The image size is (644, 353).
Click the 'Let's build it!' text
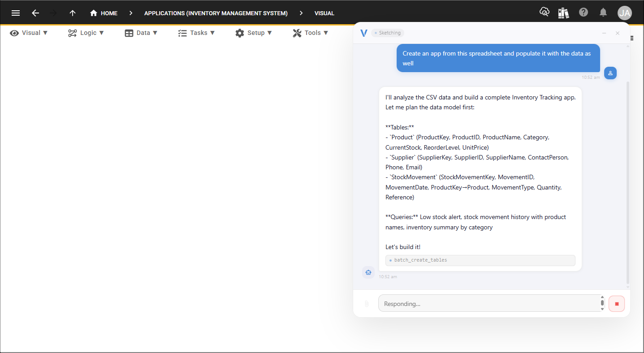tap(403, 247)
